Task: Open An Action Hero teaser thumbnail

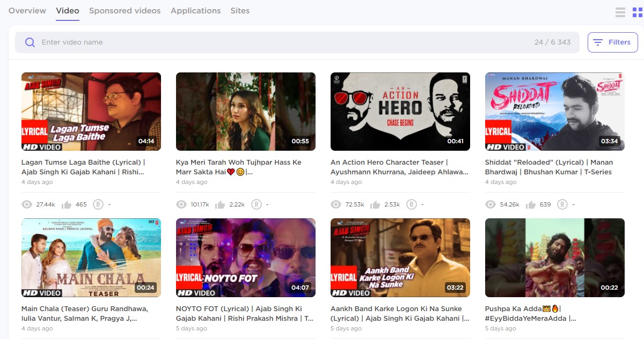Action: click(x=400, y=112)
